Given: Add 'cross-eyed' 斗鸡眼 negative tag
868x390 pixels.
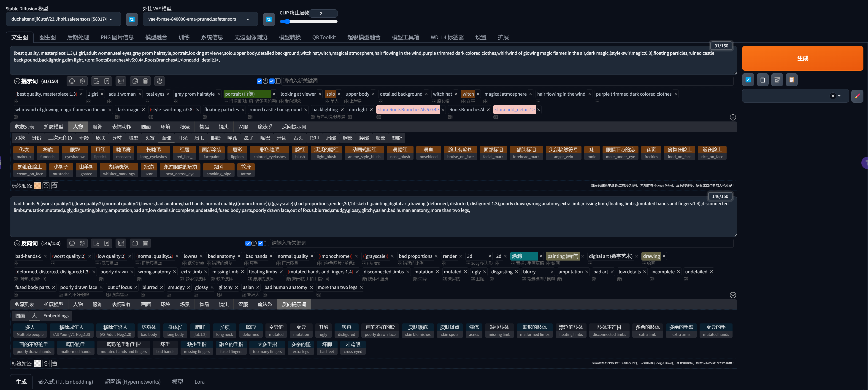Looking at the screenshot, I should pyautogui.click(x=353, y=347).
